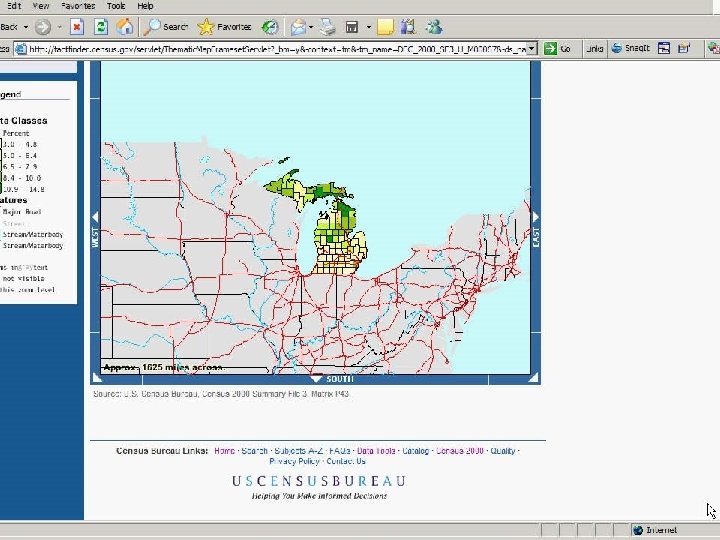Viewport: 720px width, 540px height.
Task: Click the yellow note Discuss icon
Action: pos(385,27)
